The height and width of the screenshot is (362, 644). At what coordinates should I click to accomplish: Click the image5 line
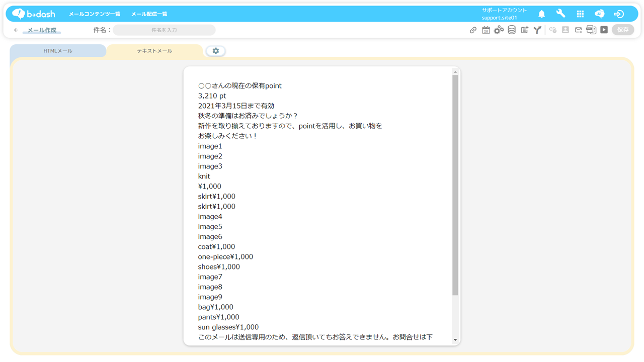[x=210, y=227]
